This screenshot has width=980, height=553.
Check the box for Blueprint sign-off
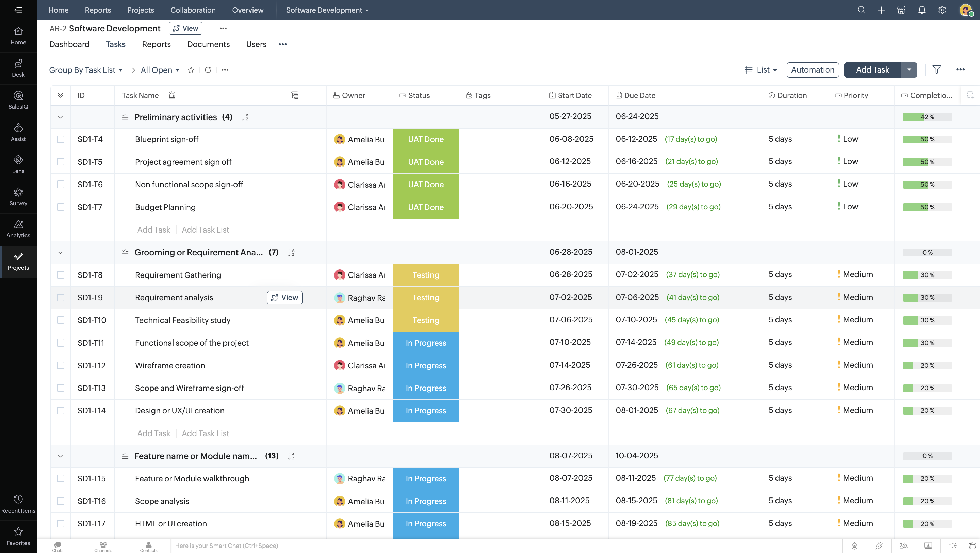tap(61, 139)
